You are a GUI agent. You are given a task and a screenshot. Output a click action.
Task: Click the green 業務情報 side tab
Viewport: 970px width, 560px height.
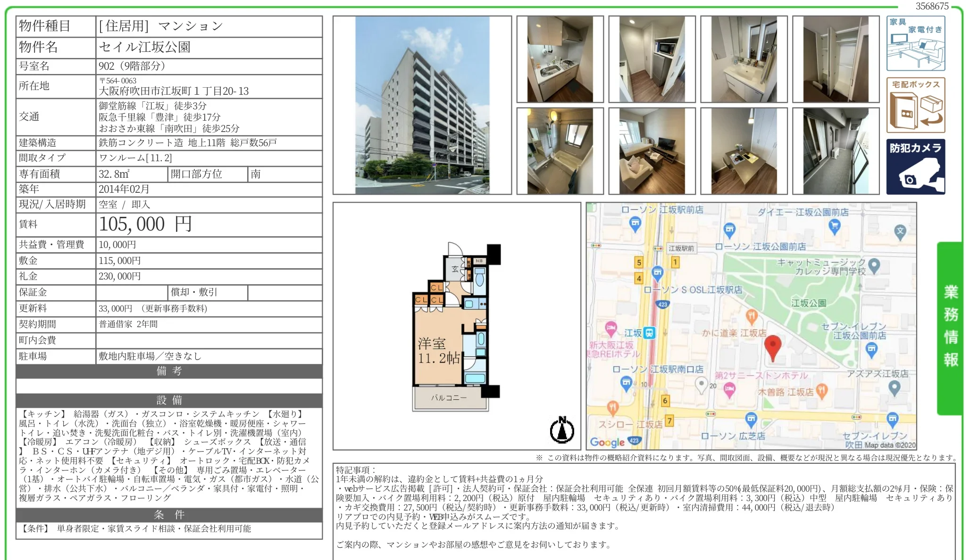[x=950, y=328]
